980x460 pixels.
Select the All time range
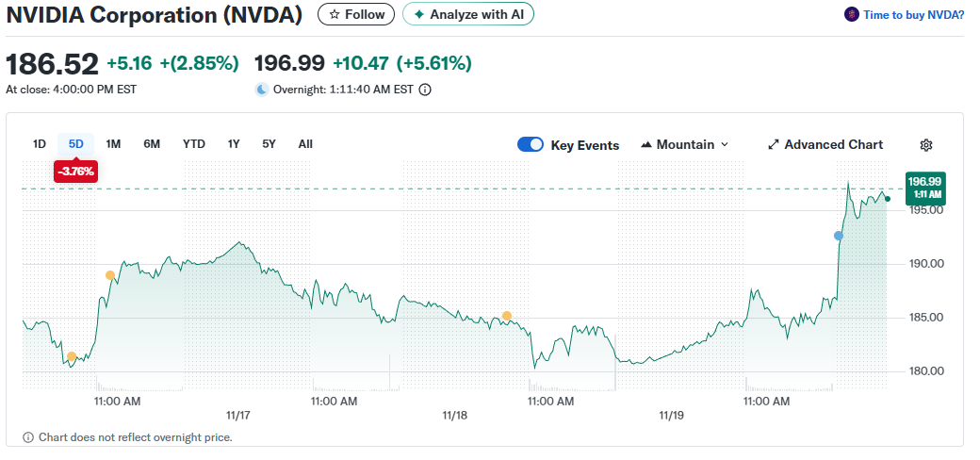click(x=305, y=144)
